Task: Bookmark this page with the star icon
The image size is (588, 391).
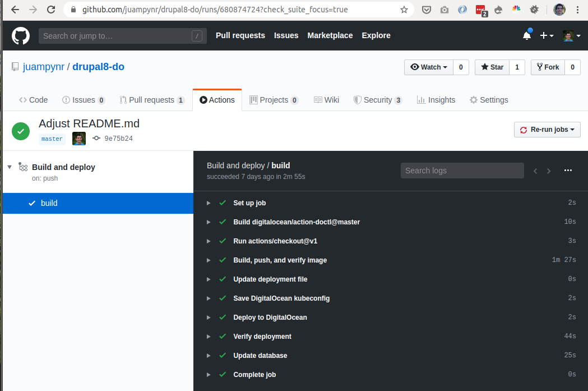Action: [x=404, y=10]
